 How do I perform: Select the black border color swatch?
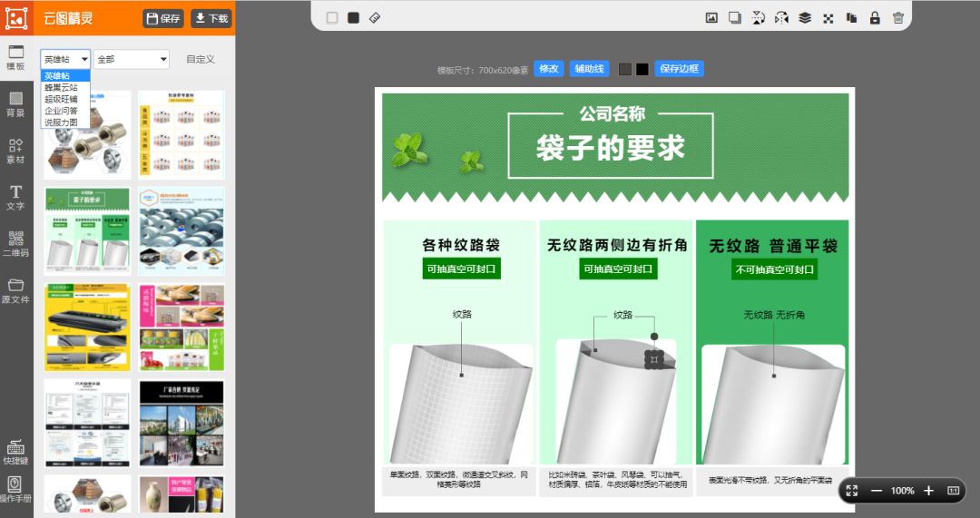642,69
